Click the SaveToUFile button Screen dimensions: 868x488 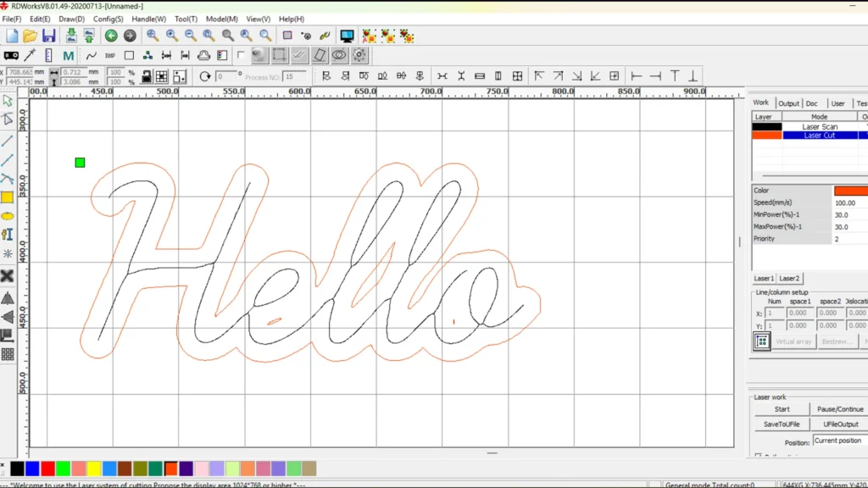point(782,424)
